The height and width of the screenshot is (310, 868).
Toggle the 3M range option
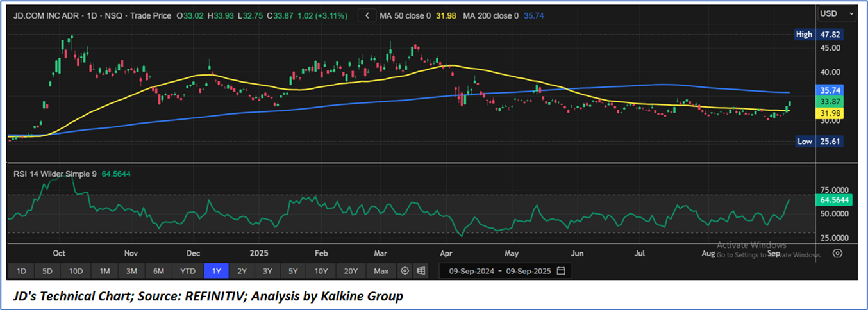(131, 271)
